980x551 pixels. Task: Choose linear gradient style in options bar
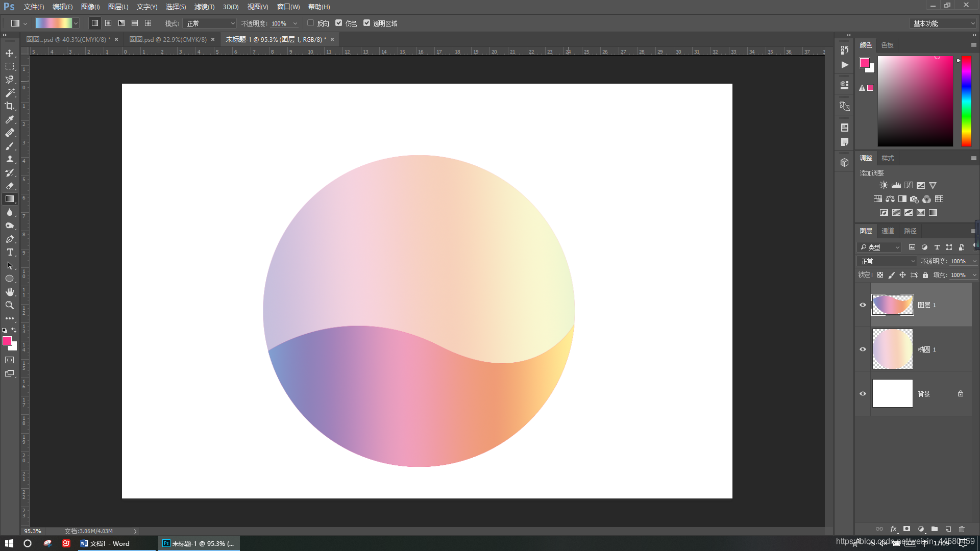95,23
